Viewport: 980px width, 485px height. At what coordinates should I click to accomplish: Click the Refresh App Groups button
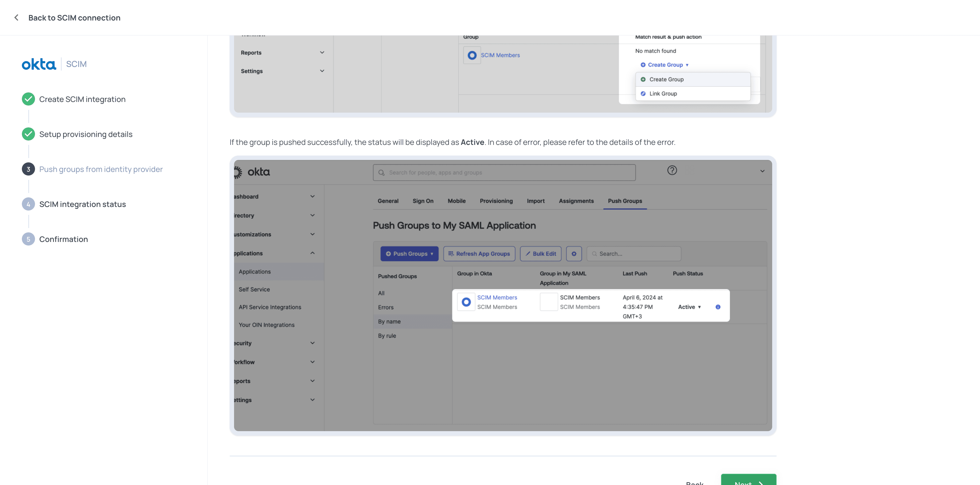tap(479, 254)
